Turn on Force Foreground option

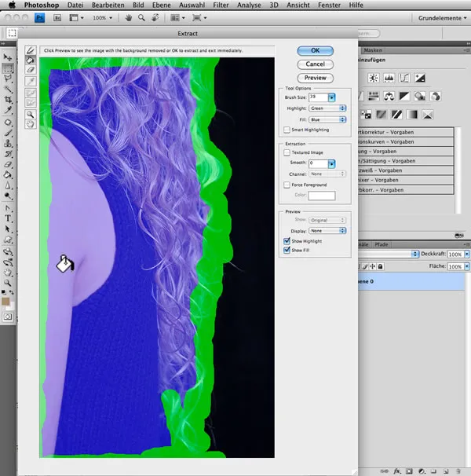[x=287, y=185]
